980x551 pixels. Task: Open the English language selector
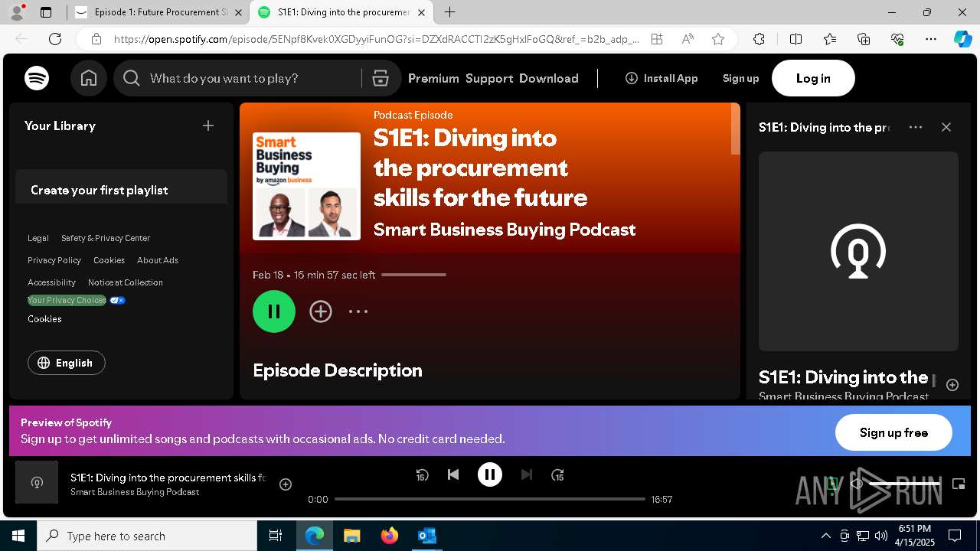[x=67, y=363]
